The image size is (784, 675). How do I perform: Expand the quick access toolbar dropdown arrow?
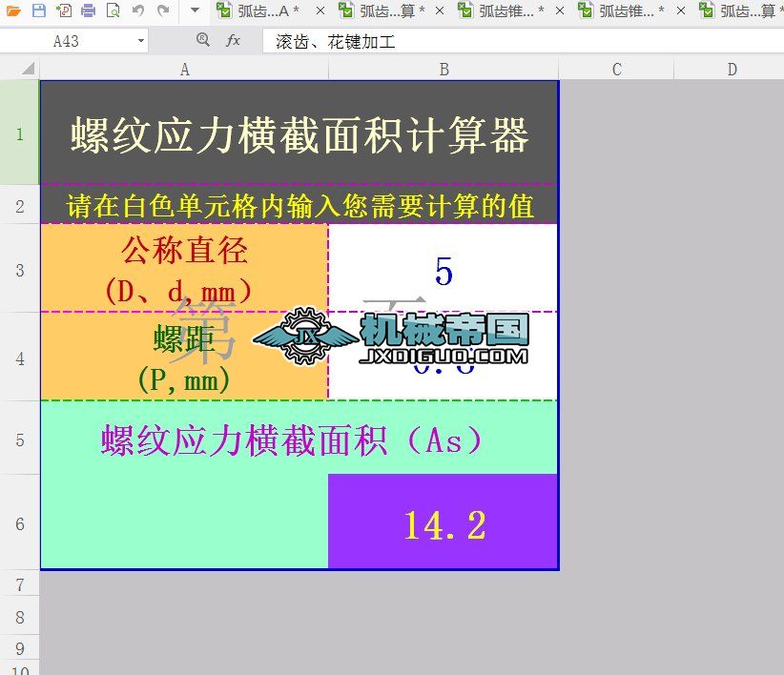[x=195, y=10]
